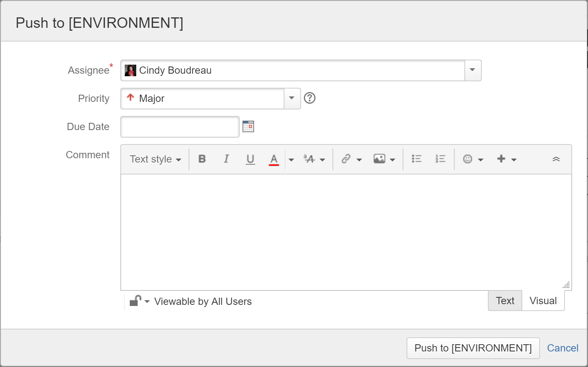
Task: Toggle bold formatting in comment toolbar
Action: [x=202, y=159]
